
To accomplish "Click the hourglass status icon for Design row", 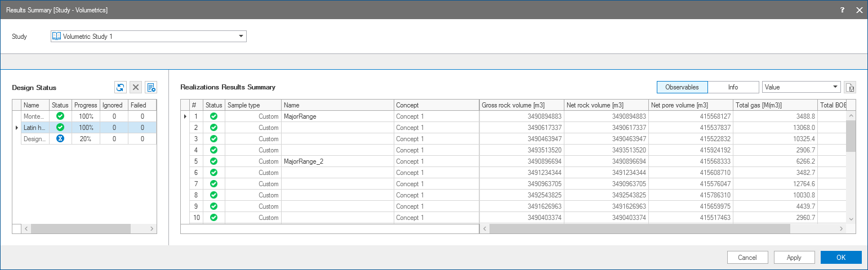I will pos(60,138).
